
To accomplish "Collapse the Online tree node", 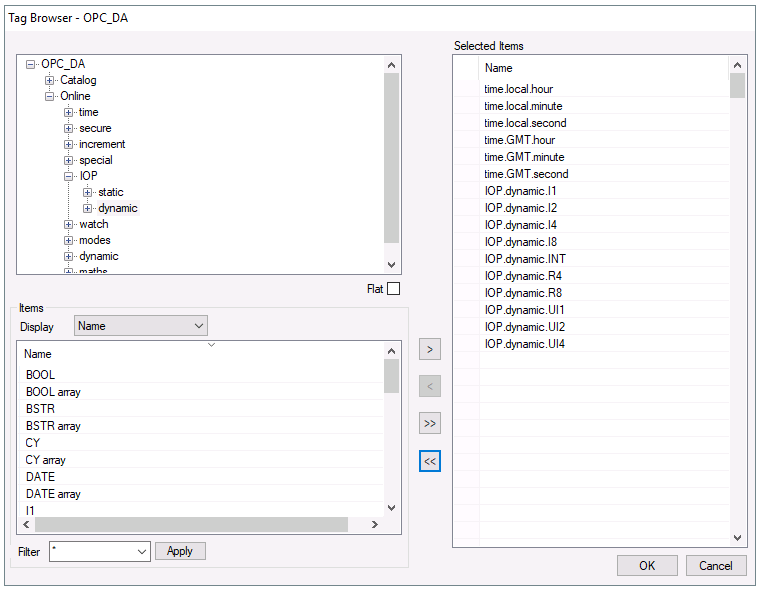I will coord(49,96).
